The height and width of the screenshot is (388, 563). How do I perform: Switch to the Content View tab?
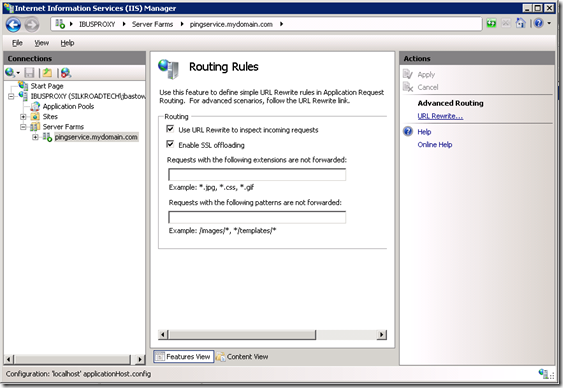(242, 356)
